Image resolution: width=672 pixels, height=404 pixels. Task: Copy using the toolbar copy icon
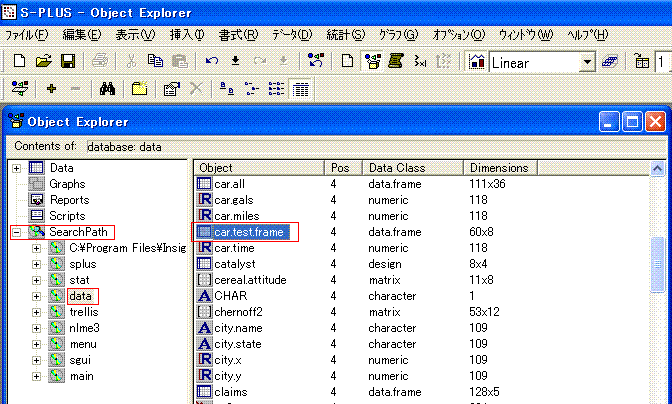click(x=155, y=61)
